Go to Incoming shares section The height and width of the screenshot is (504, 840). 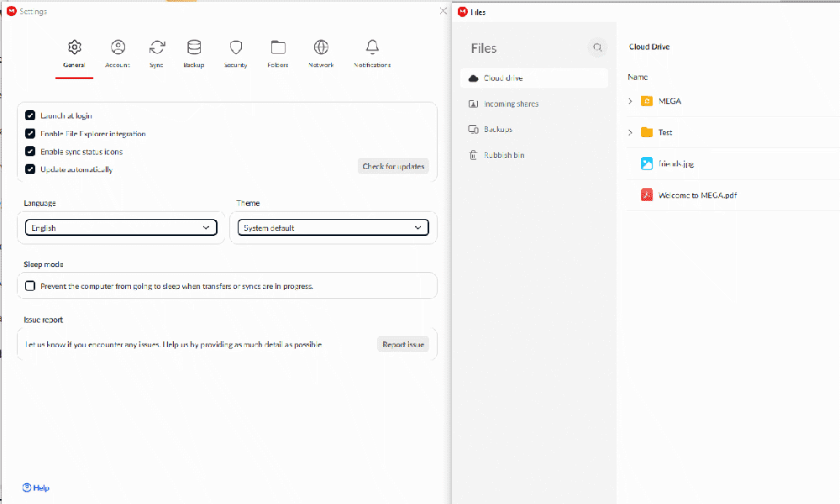511,104
